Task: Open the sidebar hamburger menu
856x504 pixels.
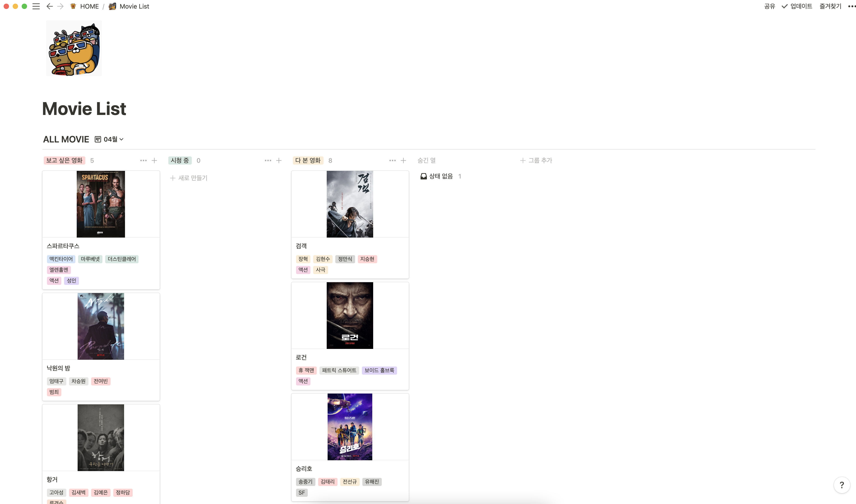Action: pos(36,7)
